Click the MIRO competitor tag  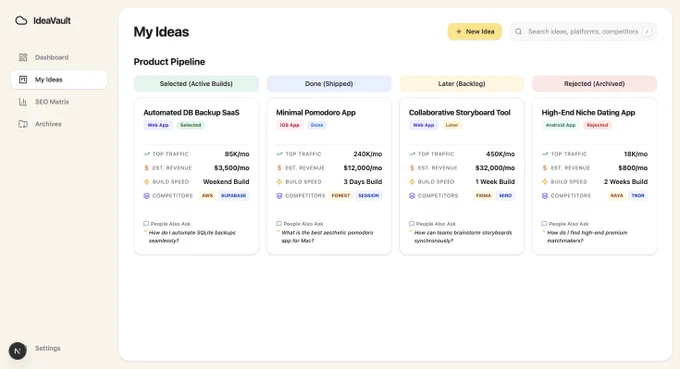[x=505, y=196]
